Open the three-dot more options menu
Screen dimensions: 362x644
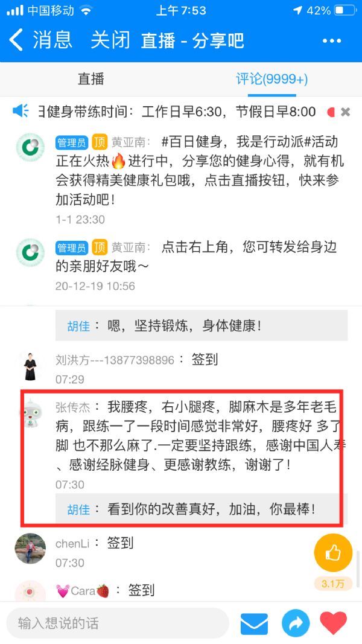click(x=332, y=40)
